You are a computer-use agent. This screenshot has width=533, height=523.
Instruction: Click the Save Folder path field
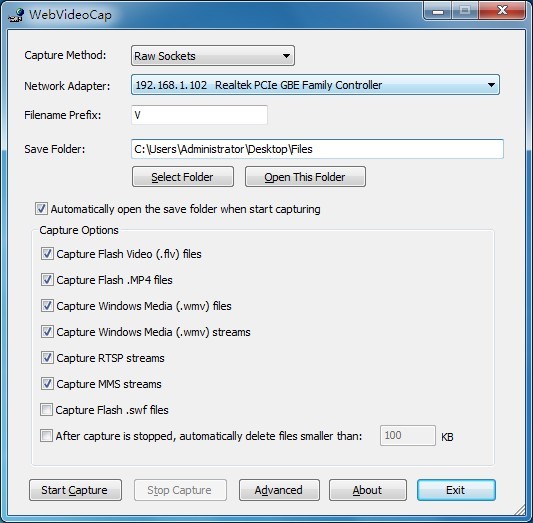tap(317, 149)
